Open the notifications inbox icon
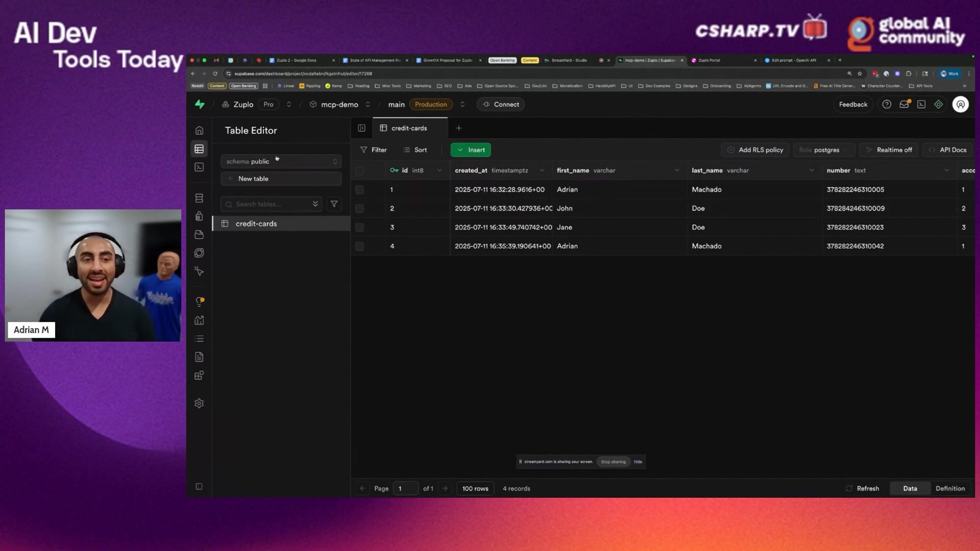The height and width of the screenshot is (551, 980). tap(904, 105)
